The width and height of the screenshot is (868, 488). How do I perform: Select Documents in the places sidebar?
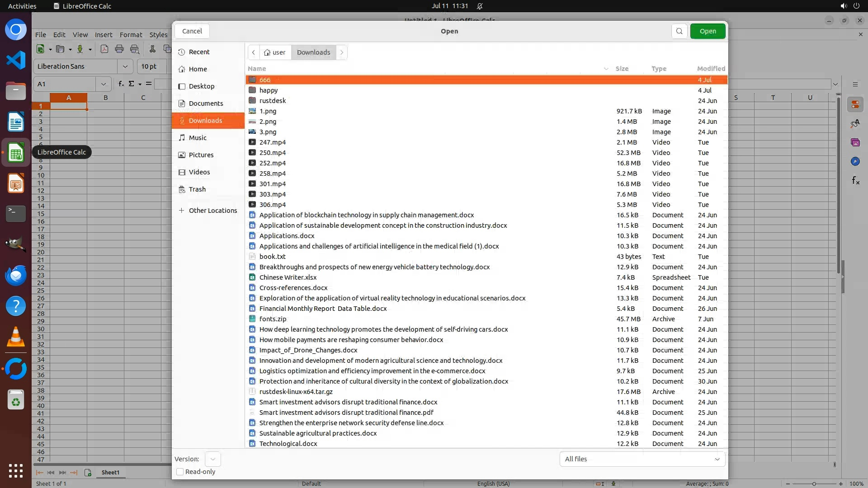tap(206, 103)
